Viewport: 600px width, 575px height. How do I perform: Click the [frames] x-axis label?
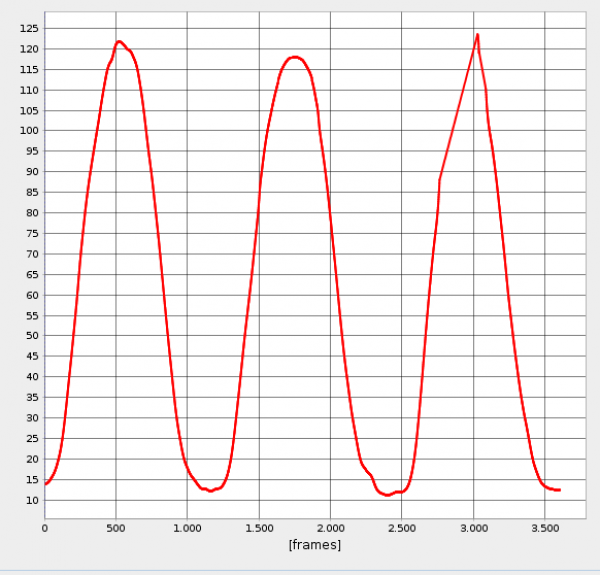pyautogui.click(x=314, y=545)
